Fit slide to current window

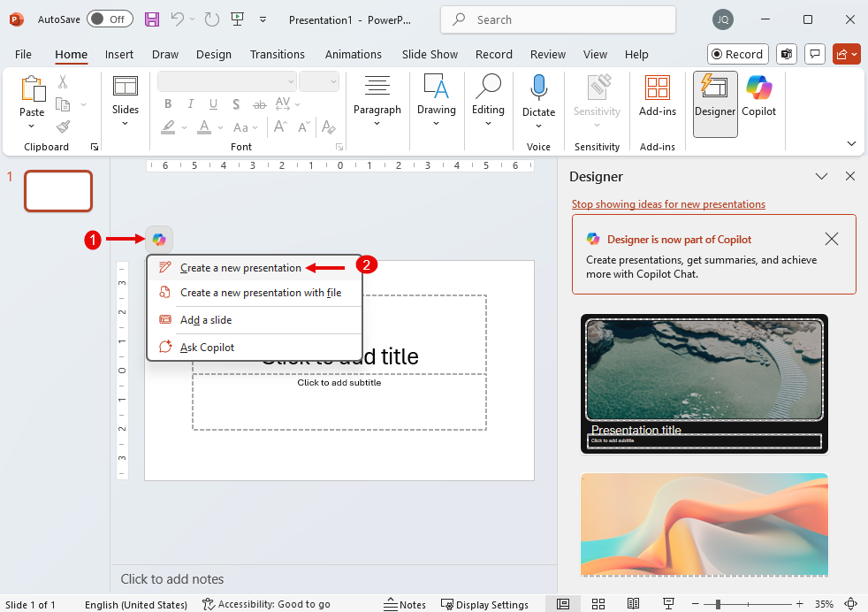[x=851, y=604]
